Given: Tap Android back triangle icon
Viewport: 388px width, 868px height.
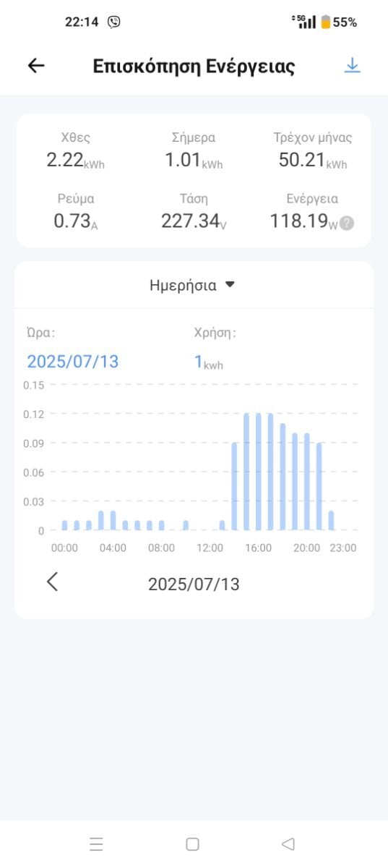Looking at the screenshot, I should coord(288,843).
